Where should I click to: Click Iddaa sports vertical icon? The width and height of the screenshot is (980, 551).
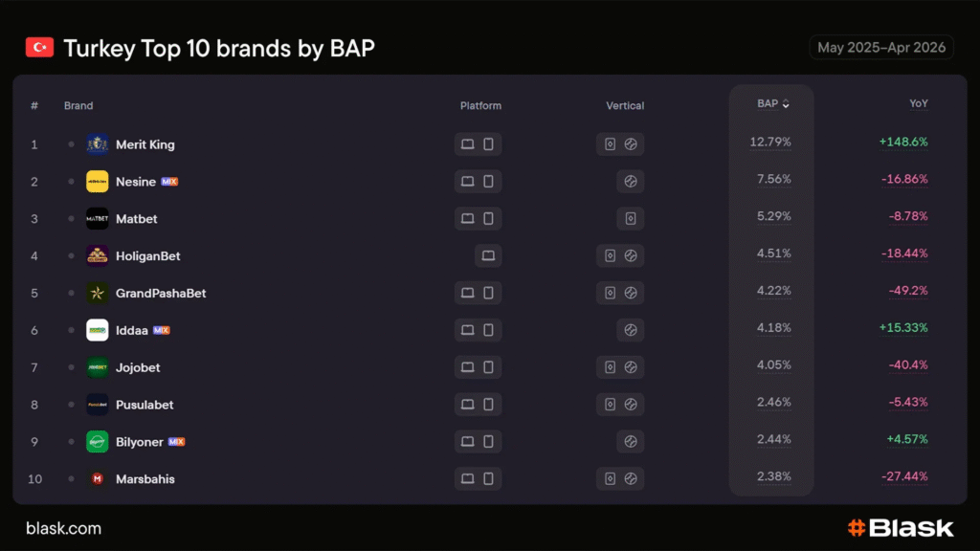(631, 330)
